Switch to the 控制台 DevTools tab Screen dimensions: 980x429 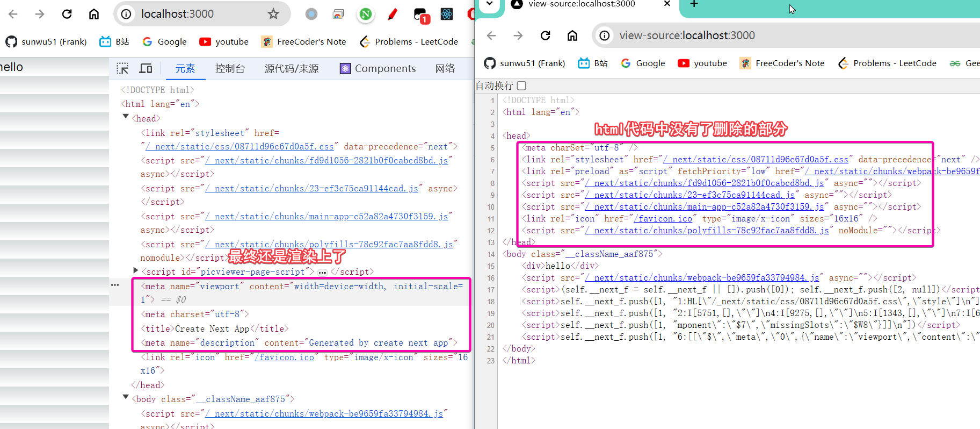tap(230, 68)
